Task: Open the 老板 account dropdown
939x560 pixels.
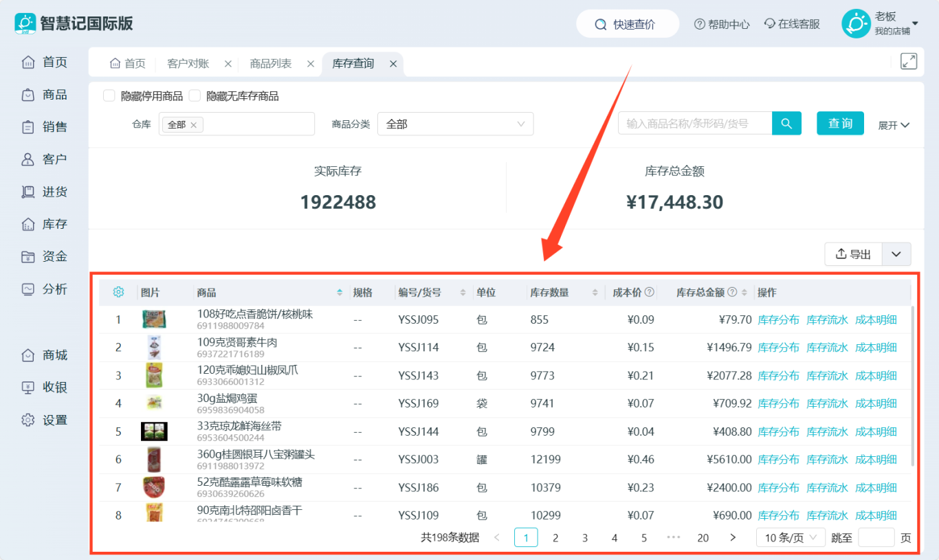Action: pyautogui.click(x=896, y=23)
